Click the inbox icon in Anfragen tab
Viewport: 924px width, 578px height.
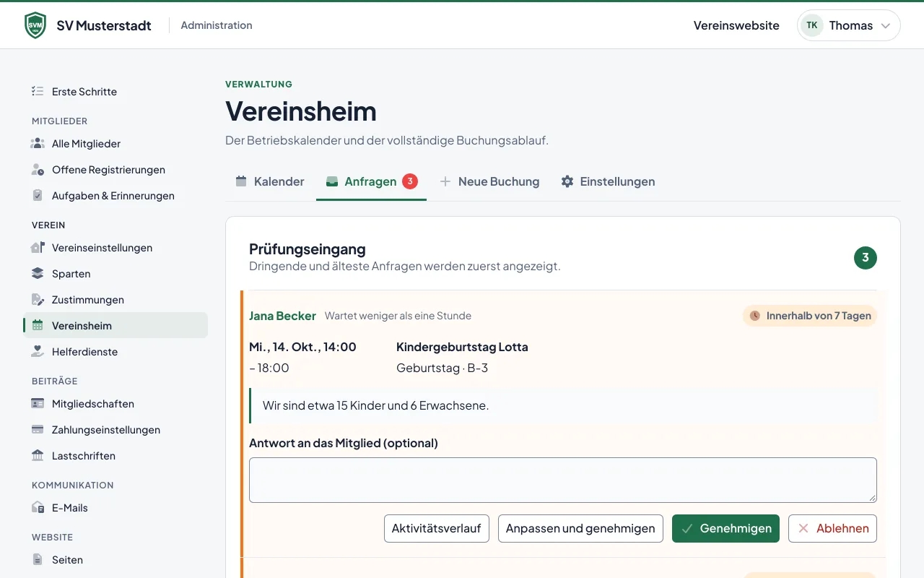(x=332, y=181)
